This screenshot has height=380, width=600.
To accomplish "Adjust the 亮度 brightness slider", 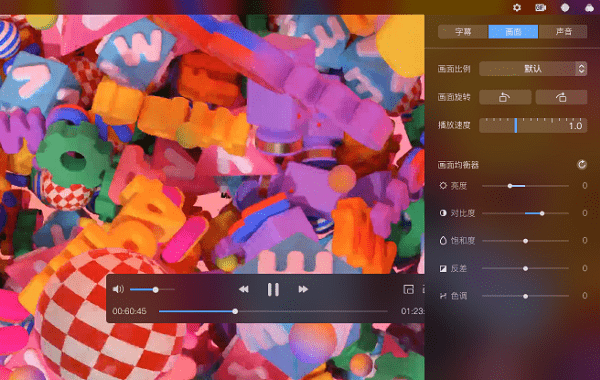I will (525, 186).
